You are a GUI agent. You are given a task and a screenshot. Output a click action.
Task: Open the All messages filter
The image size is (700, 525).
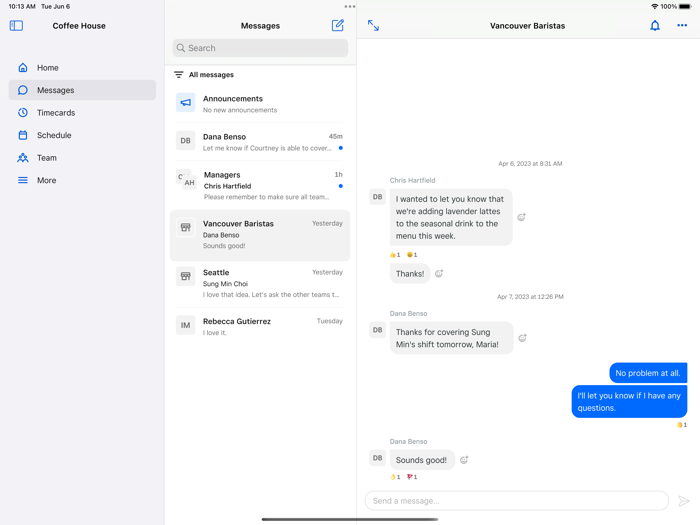204,75
